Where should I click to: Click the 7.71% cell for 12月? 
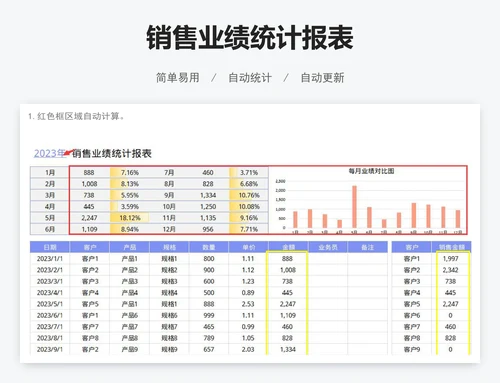click(x=249, y=229)
